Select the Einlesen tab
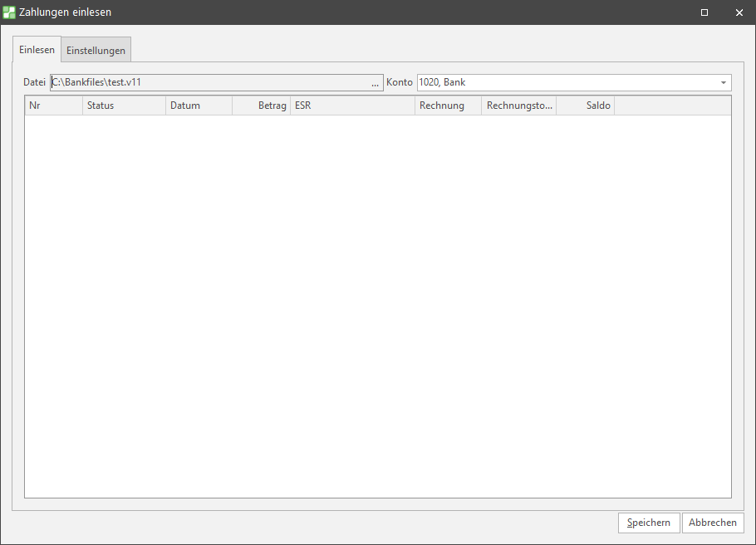 coord(37,49)
